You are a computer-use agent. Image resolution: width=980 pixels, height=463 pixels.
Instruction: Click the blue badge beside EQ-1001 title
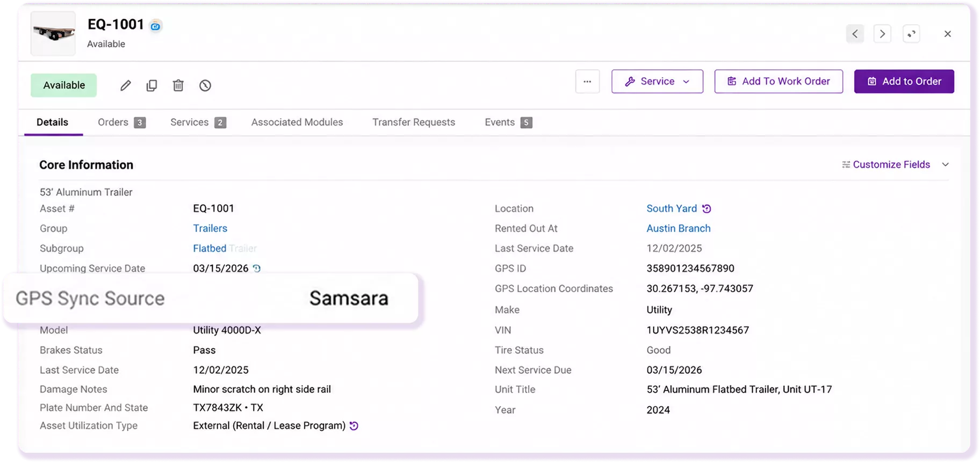[x=155, y=26]
